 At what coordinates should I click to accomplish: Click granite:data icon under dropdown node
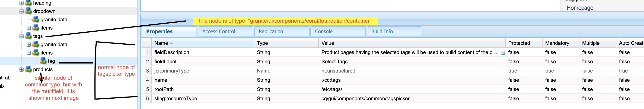[36, 20]
